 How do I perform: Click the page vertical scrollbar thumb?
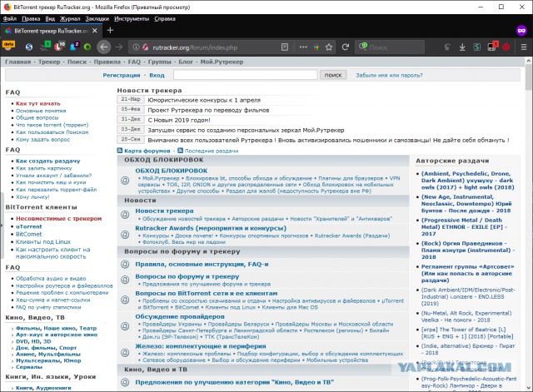pyautogui.click(x=529, y=77)
